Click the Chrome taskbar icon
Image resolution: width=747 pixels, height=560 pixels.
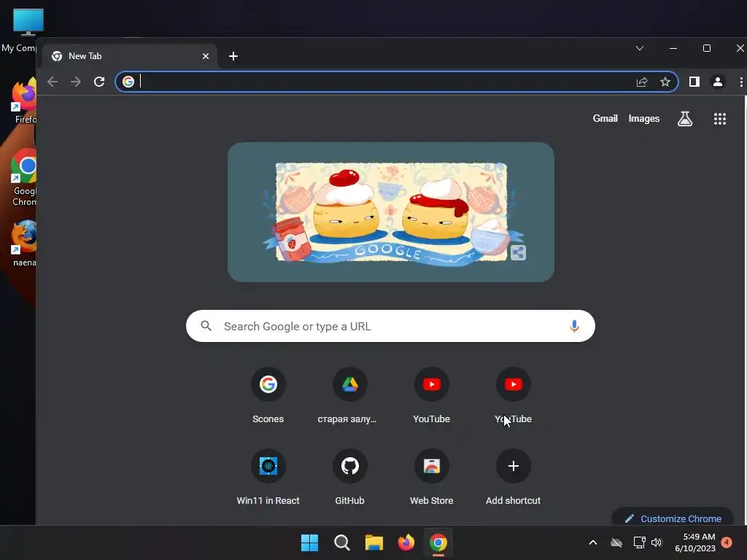pyautogui.click(x=438, y=542)
